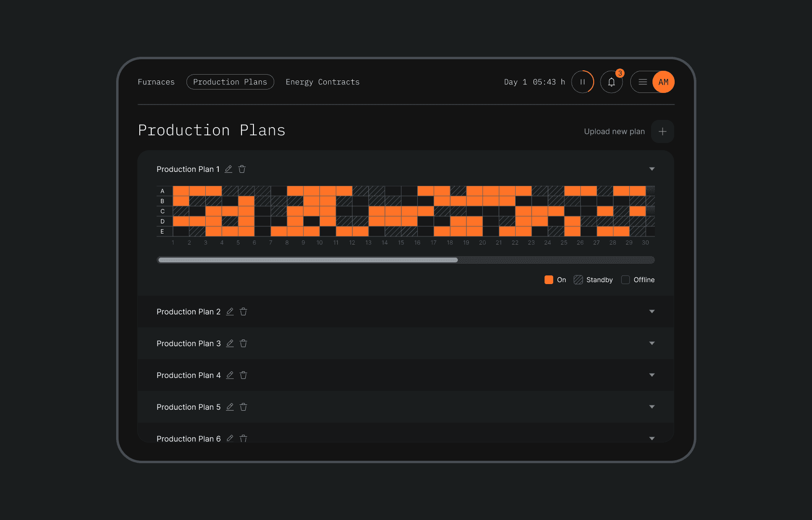The width and height of the screenshot is (812, 520).
Task: Click the horizontal scrollbar thumb under the schedule
Action: [308, 260]
